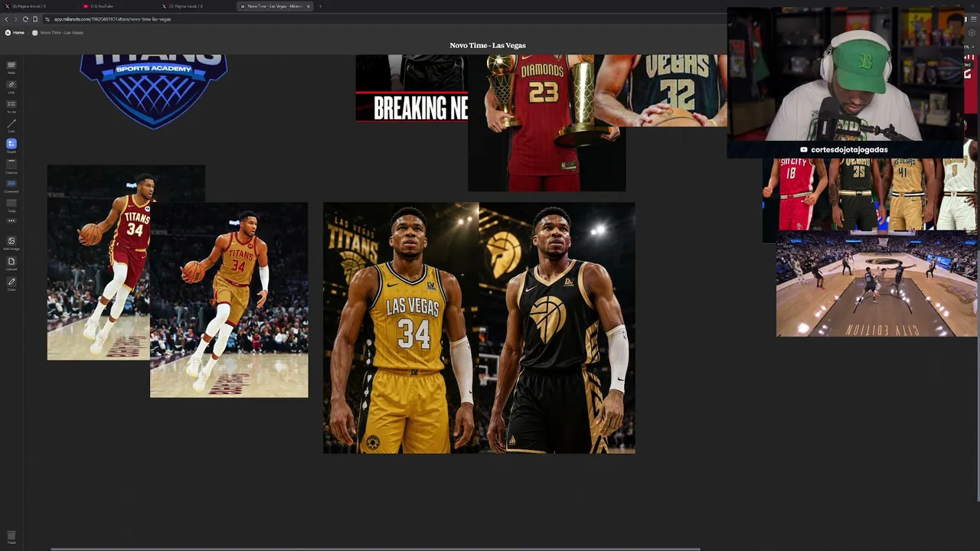Select the Diamonds 23 trophy jersey image
The height and width of the screenshot is (551, 980).
point(547,122)
